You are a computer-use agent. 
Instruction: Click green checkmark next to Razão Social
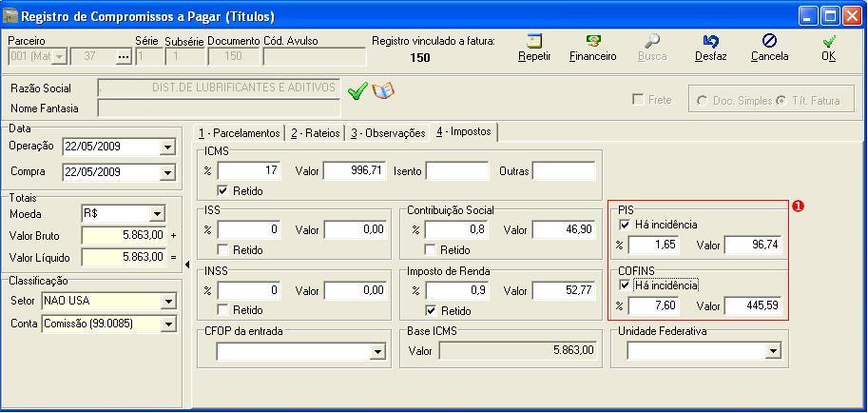357,91
